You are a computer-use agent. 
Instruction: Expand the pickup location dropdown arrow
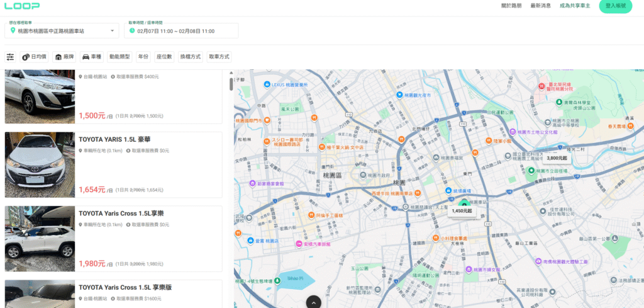112,30
